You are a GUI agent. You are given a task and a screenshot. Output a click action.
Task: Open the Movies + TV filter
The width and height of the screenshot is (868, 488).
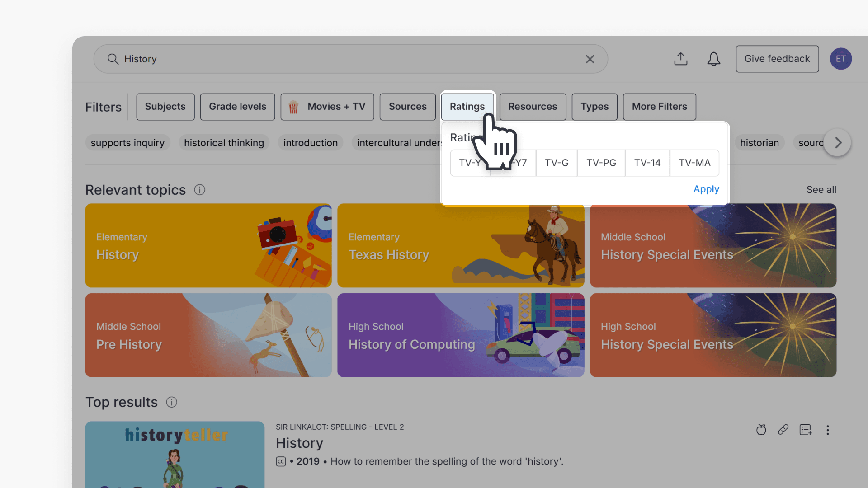(x=327, y=107)
